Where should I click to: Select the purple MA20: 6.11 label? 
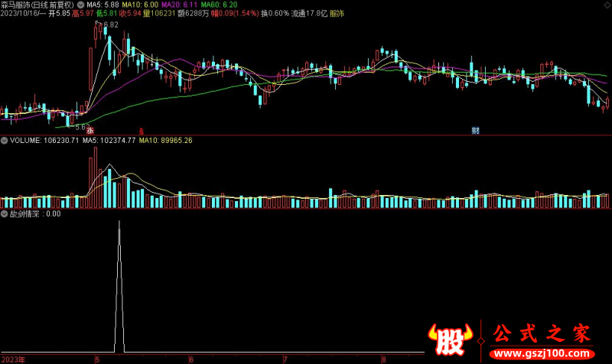click(179, 5)
